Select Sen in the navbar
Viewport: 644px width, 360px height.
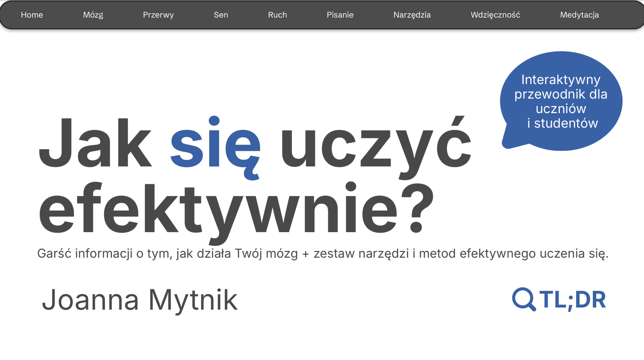tap(221, 15)
